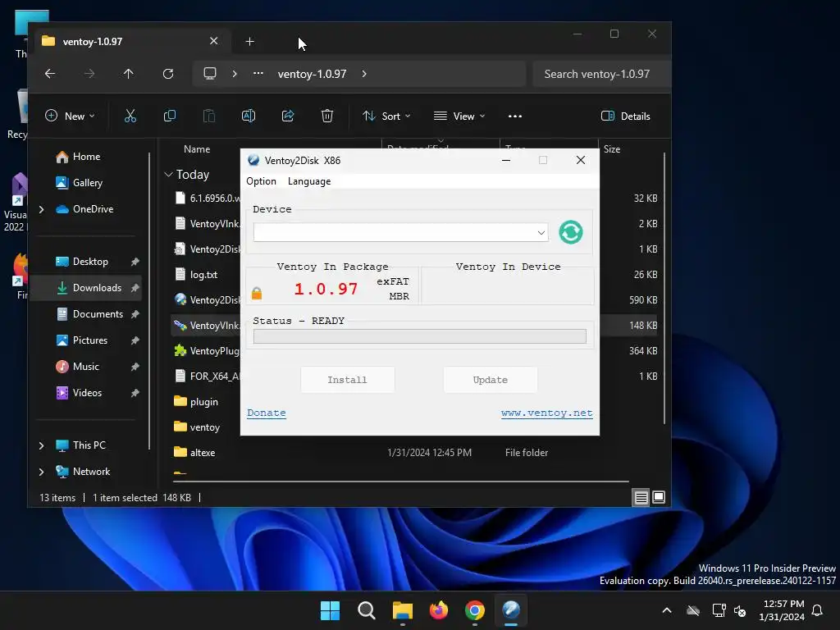The width and height of the screenshot is (840, 630).
Task: Click the Status progress bar in Ventoy2Disk
Action: [x=419, y=336]
